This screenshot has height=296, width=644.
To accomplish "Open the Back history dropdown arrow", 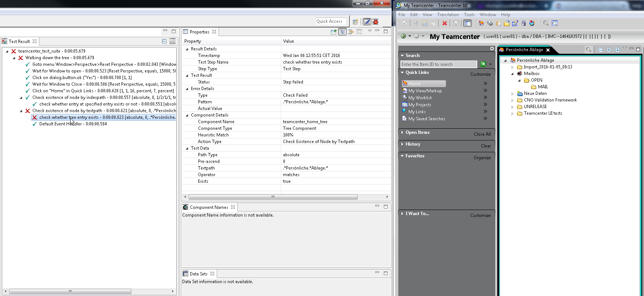I will (x=410, y=36).
